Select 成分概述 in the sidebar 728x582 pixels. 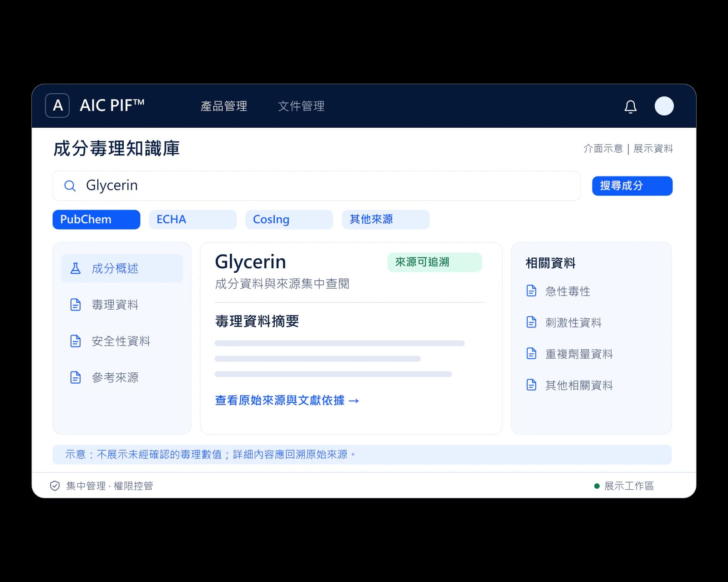[122, 268]
